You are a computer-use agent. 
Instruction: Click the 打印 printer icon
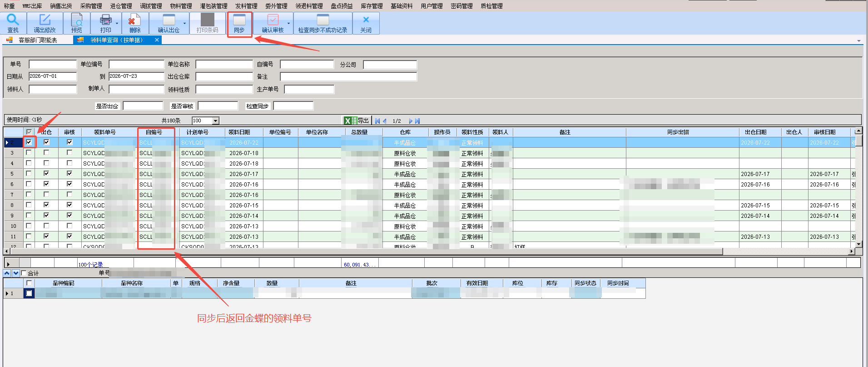[105, 23]
